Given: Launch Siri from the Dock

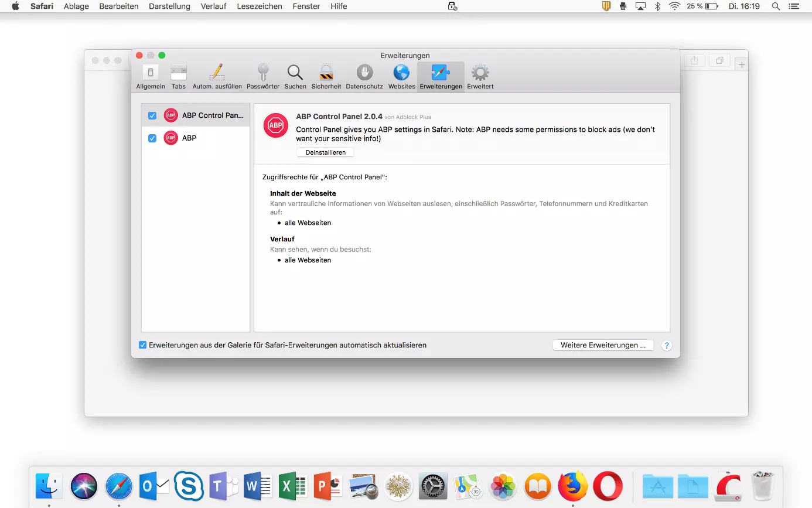Looking at the screenshot, I should tap(84, 486).
